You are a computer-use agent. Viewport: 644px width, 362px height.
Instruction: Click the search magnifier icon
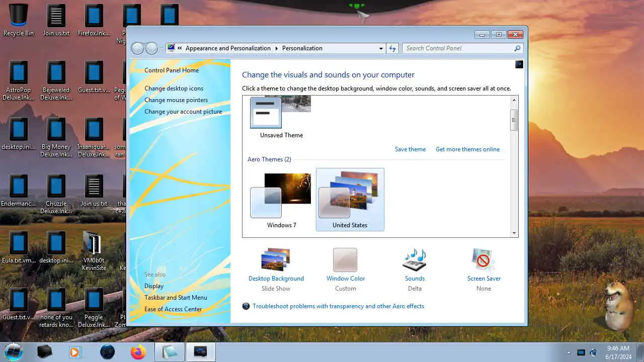517,48
